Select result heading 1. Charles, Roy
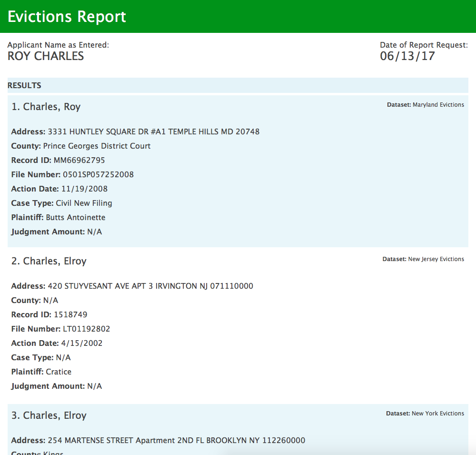Image resolution: width=476 pixels, height=455 pixels. coord(46,107)
